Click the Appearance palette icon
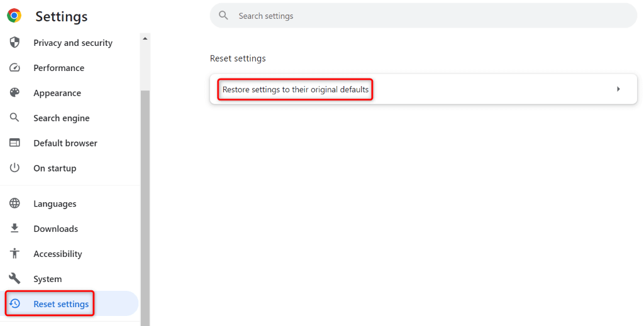Screen dimensions: 644x326 coord(14,93)
